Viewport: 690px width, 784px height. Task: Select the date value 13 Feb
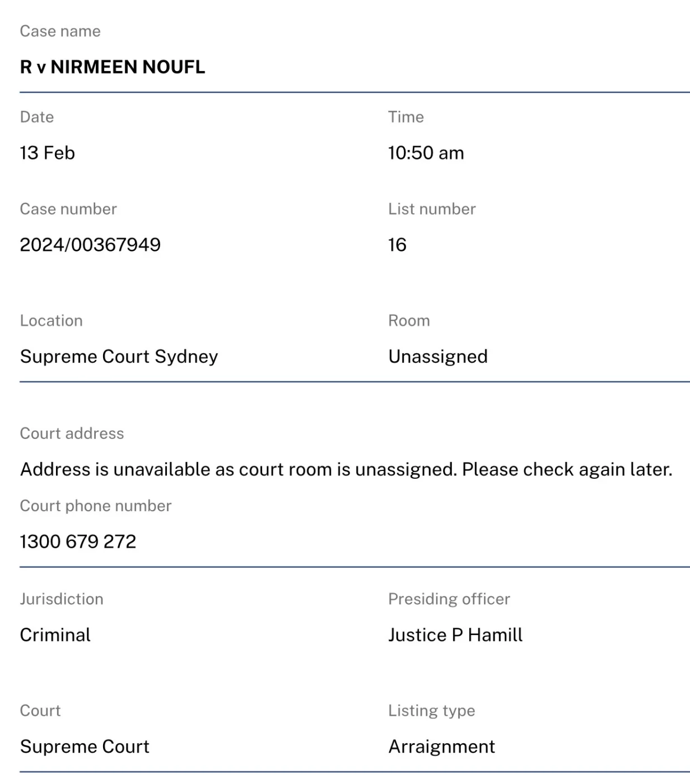(x=48, y=153)
